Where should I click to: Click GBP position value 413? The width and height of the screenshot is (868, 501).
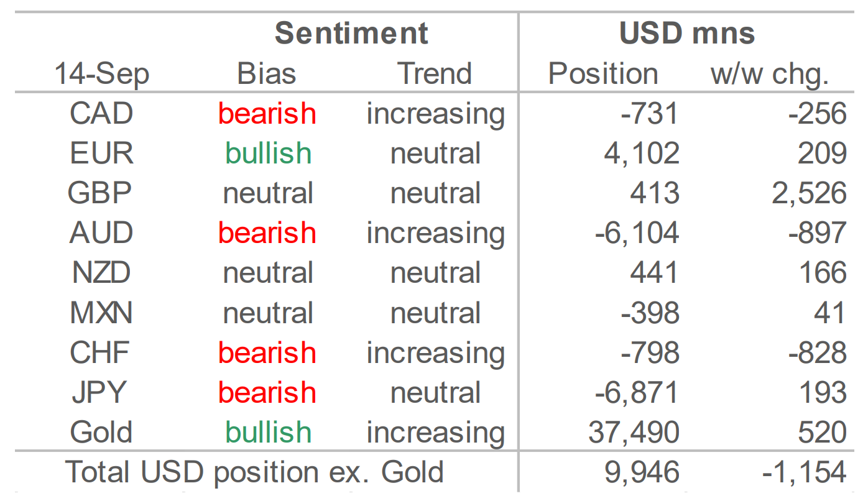[655, 193]
